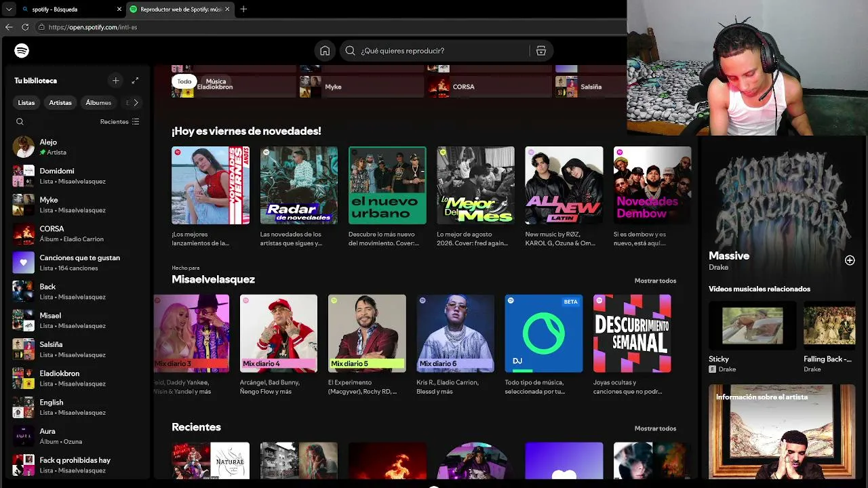Play the Sticky music video
Image resolution: width=868 pixels, height=488 pixels.
(x=753, y=325)
